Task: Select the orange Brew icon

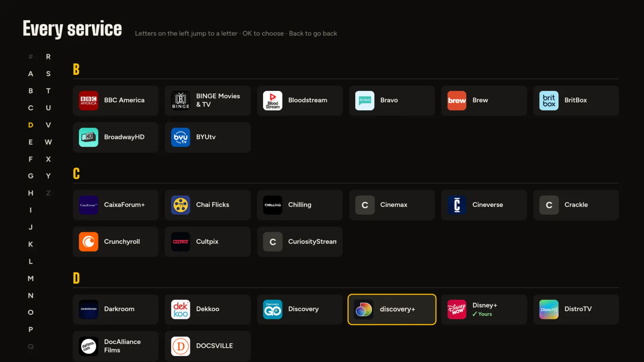Action: pyautogui.click(x=457, y=101)
